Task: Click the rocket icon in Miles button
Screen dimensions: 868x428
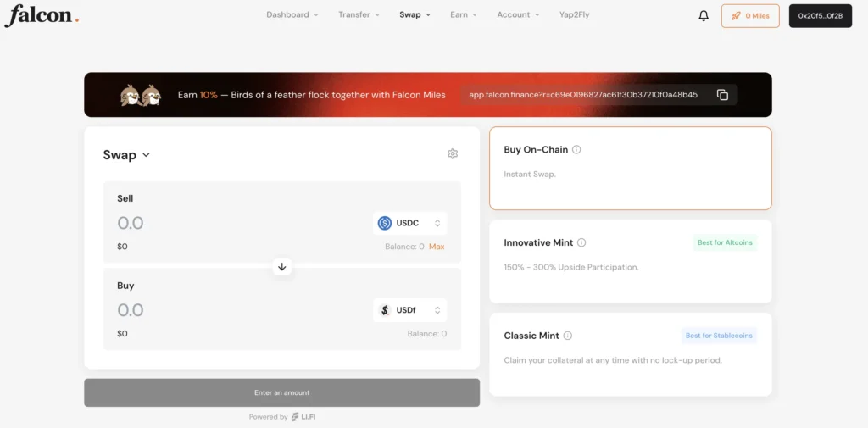Action: pos(737,16)
